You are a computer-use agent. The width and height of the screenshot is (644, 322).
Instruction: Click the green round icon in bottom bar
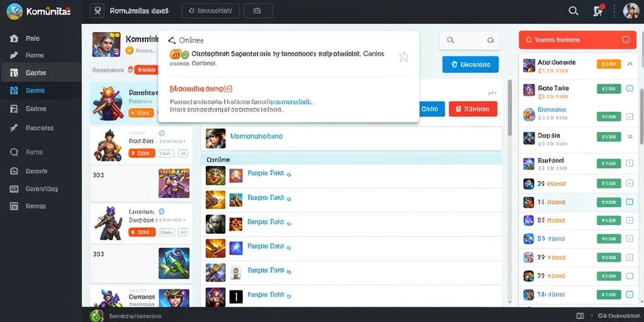pos(97,316)
